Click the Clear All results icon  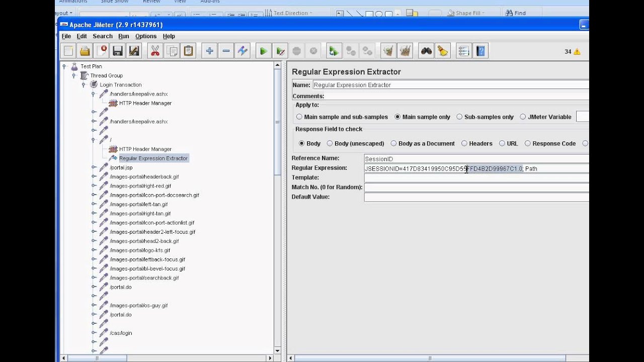[x=405, y=51]
